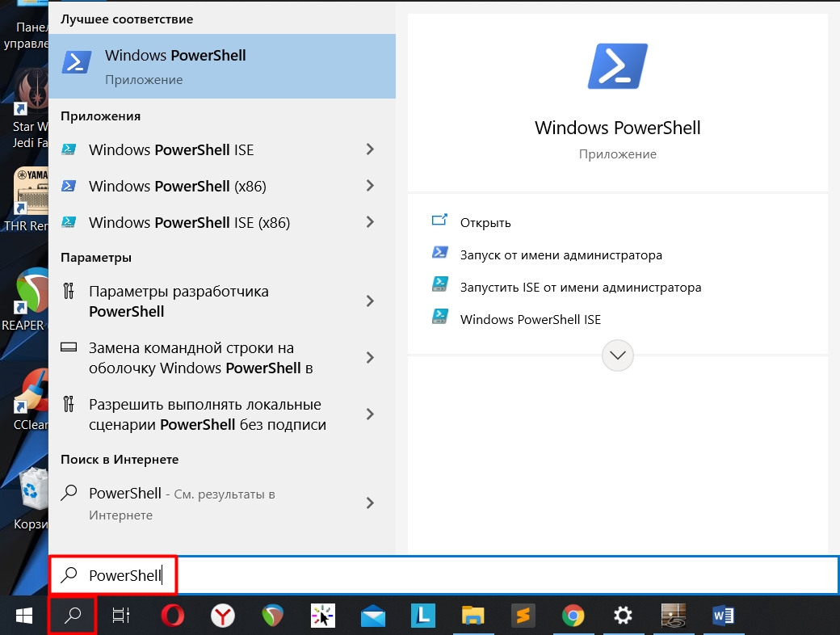This screenshot has width=840, height=635.
Task: Launch Google Chrome from the taskbar
Action: pos(573,616)
